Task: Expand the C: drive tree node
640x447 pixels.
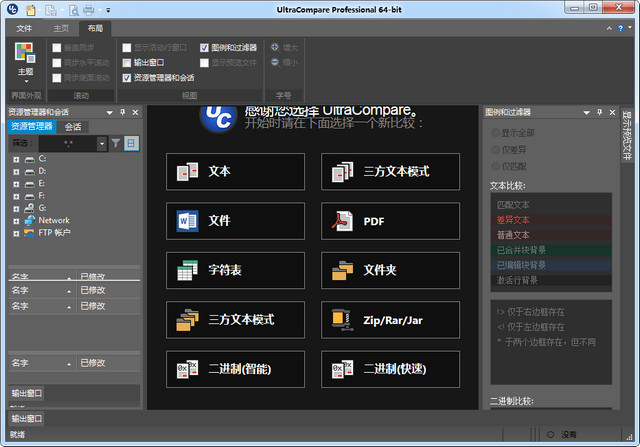Action: tap(16, 160)
